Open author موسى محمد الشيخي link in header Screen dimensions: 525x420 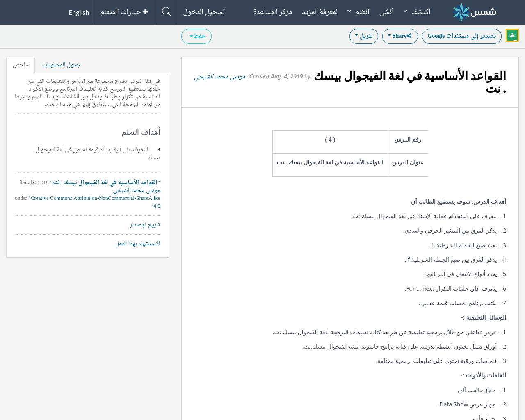[220, 76]
